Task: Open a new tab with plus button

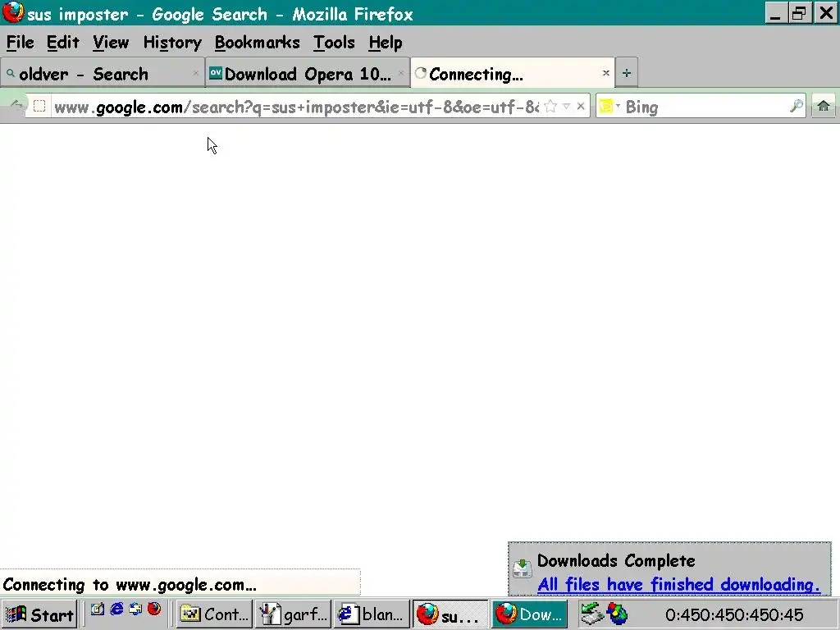Action: point(626,73)
